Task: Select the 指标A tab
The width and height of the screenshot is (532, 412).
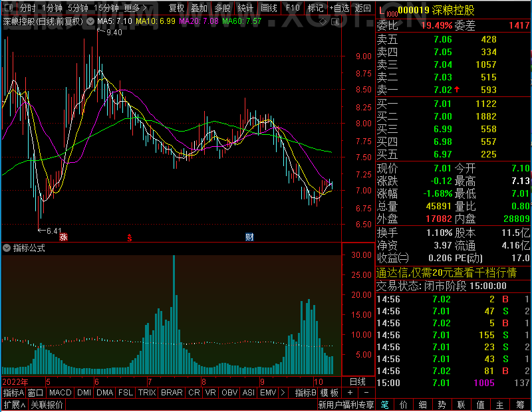Action: point(13,393)
